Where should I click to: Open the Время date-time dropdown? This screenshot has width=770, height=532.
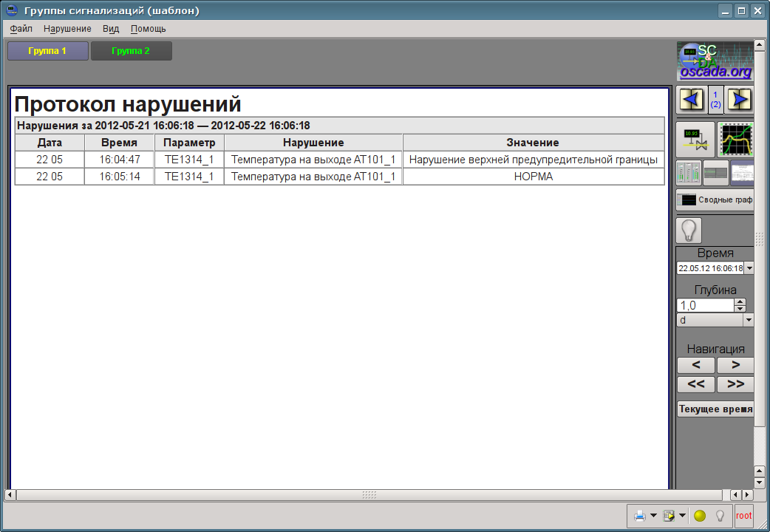[x=749, y=268]
